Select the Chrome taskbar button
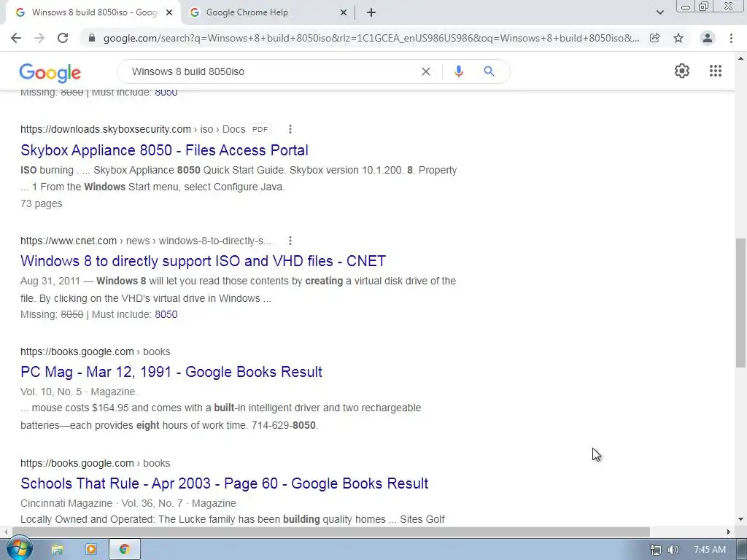 [124, 550]
